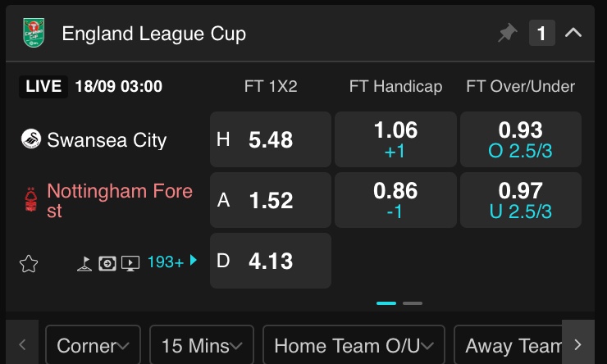This screenshot has height=364, width=607.
Task: Choose Over 2.5/3 goals at 0.93
Action: (x=521, y=139)
